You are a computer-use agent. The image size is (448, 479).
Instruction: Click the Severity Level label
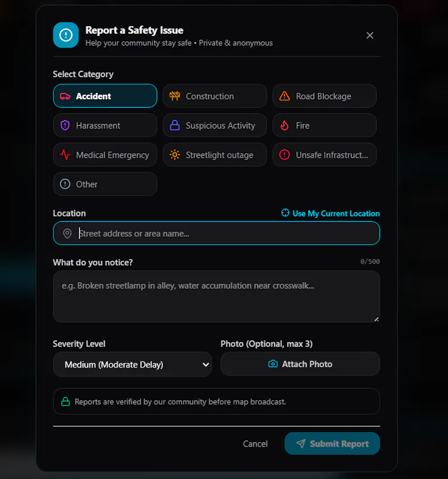[x=79, y=344]
